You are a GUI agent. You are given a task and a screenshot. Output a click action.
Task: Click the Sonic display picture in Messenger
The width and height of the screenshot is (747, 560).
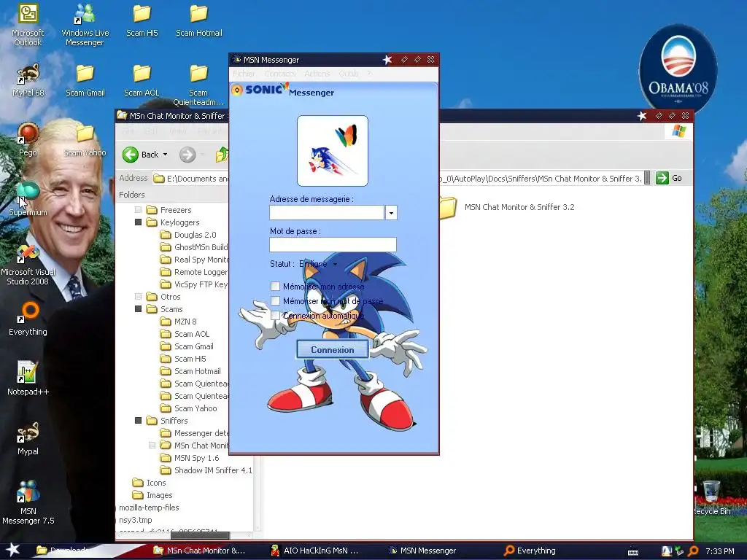point(333,151)
